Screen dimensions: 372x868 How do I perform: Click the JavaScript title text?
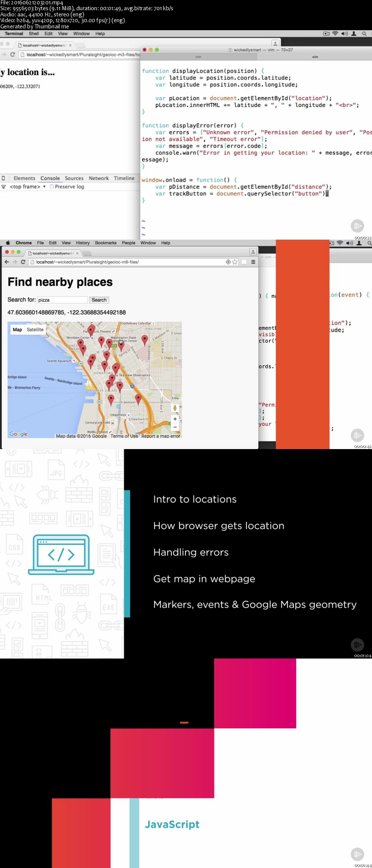click(x=172, y=824)
